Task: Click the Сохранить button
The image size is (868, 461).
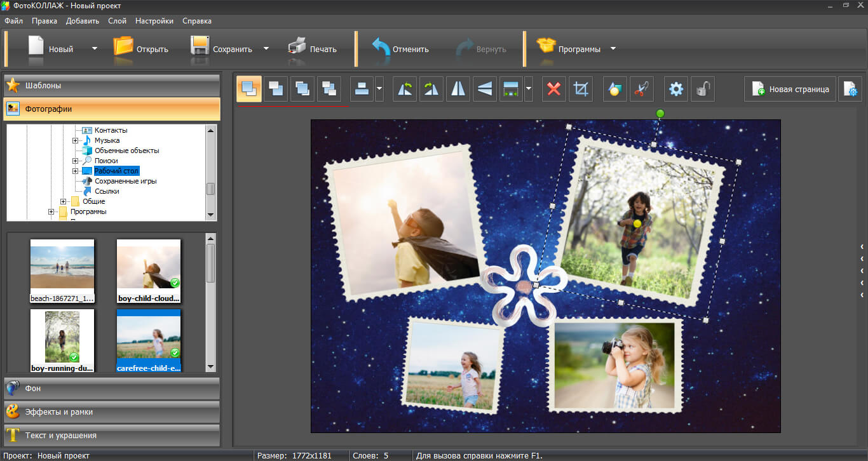Action: click(222, 49)
